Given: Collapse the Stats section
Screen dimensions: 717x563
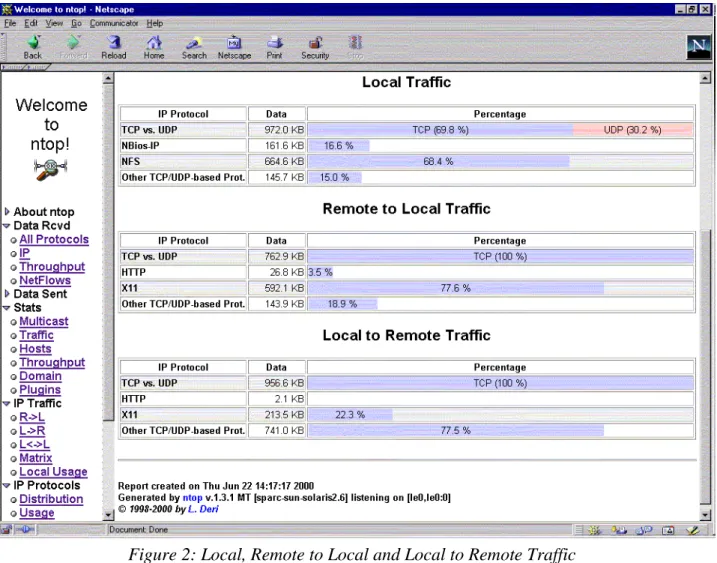Looking at the screenshot, I should [6, 308].
